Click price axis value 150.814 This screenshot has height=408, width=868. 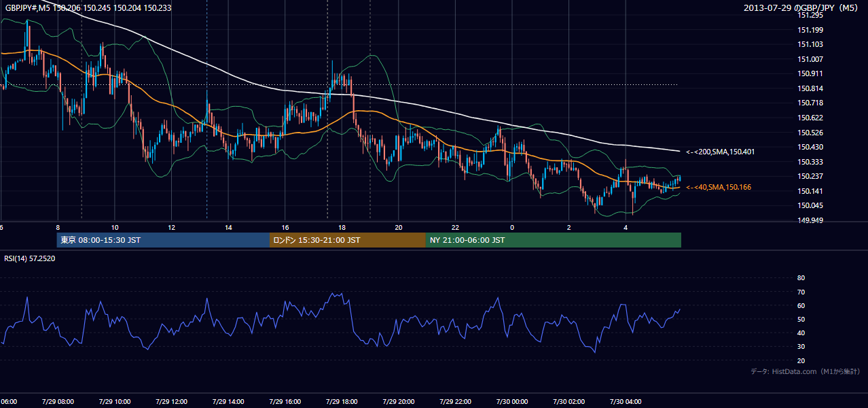(x=811, y=88)
